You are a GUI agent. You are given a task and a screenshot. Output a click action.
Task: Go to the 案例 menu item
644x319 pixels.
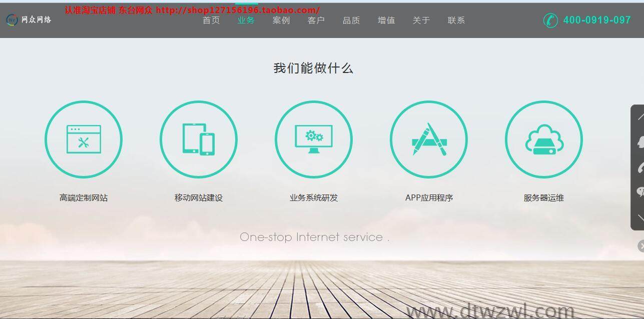pyautogui.click(x=281, y=20)
